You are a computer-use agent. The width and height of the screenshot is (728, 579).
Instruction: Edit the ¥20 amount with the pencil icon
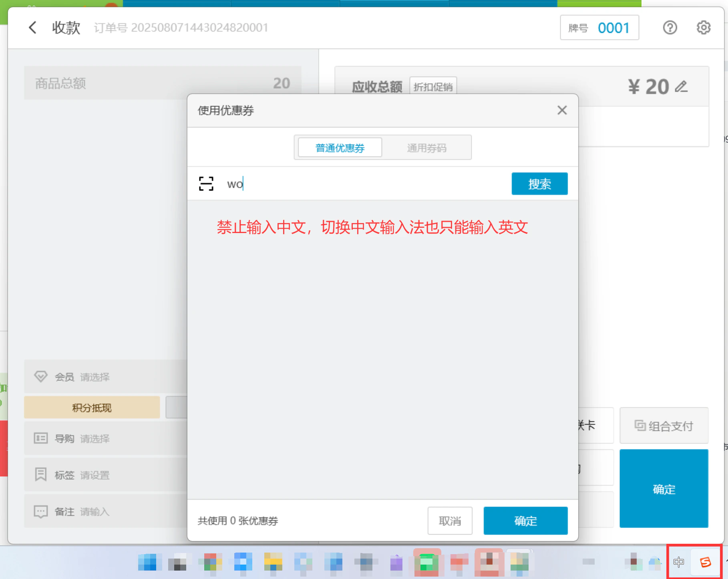click(681, 86)
